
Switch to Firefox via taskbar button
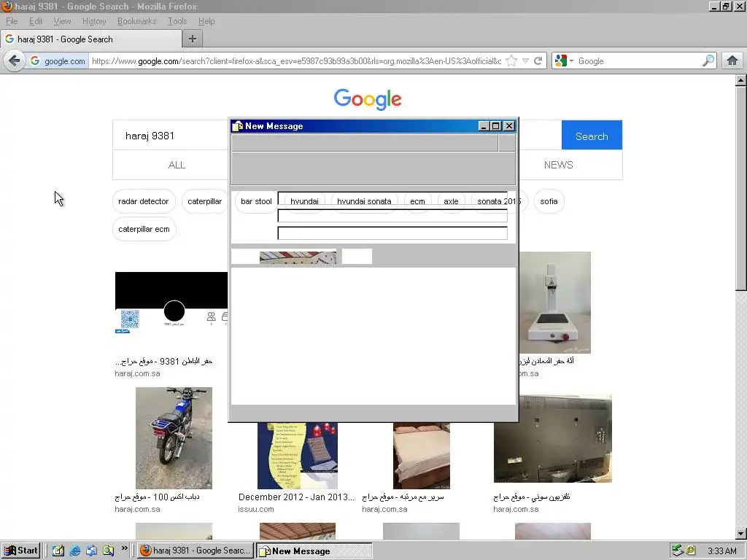(196, 551)
